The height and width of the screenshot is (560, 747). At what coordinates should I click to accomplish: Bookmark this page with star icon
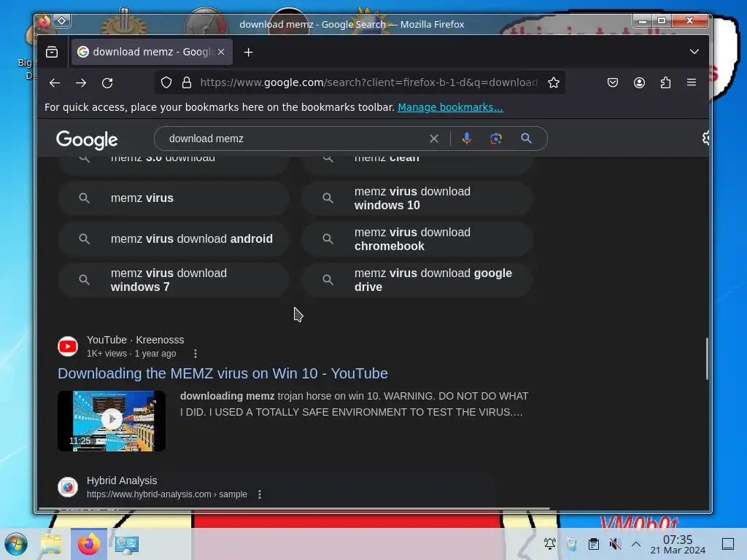553,83
